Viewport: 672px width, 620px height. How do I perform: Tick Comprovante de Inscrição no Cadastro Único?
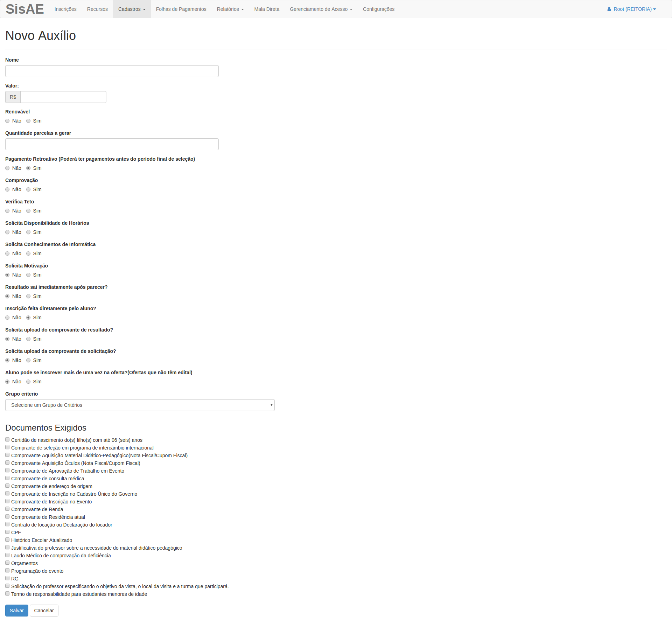tap(7, 493)
